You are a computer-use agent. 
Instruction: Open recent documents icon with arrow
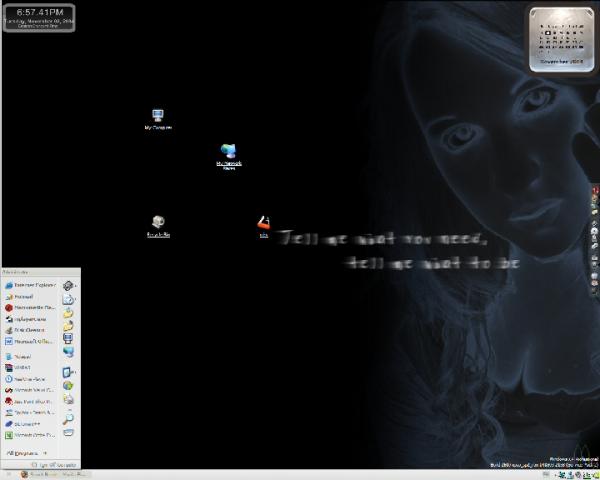tap(69, 299)
